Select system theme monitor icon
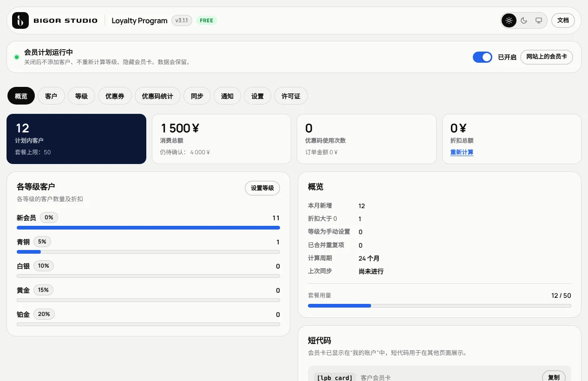Viewport: 588px width, 381px height. click(539, 20)
